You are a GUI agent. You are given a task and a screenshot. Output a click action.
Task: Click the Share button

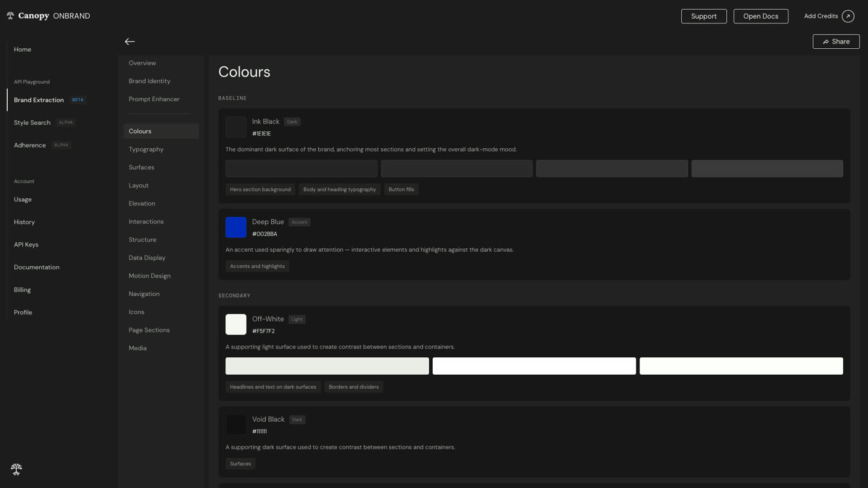tap(836, 42)
